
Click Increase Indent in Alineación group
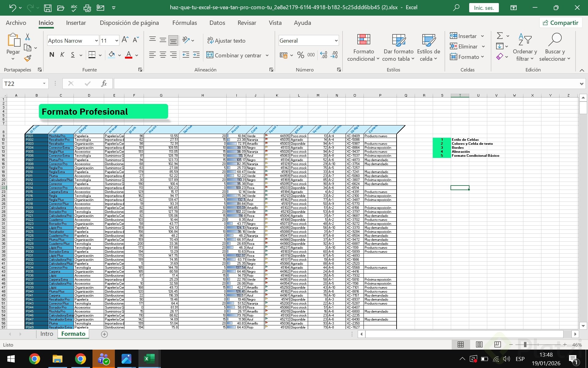pyautogui.click(x=196, y=55)
